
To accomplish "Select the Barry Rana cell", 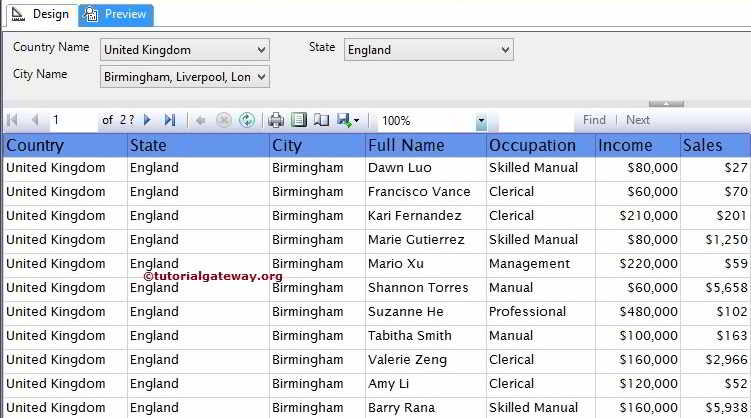I will pos(426,407).
